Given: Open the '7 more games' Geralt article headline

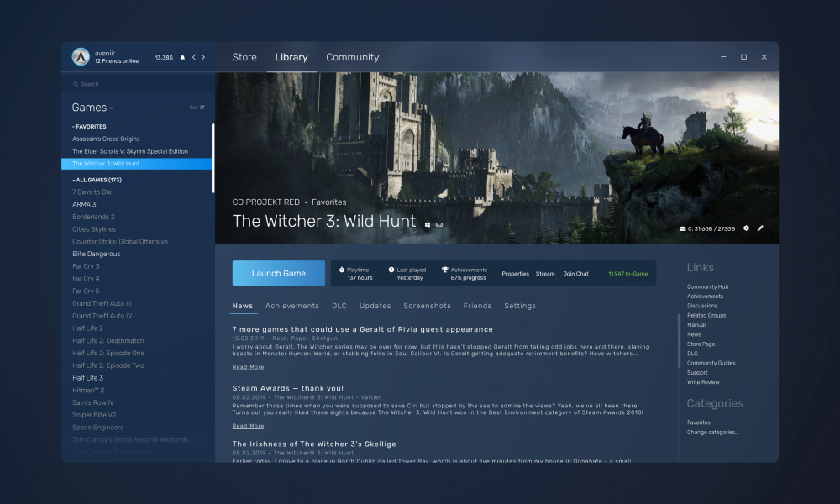Looking at the screenshot, I should [363, 329].
